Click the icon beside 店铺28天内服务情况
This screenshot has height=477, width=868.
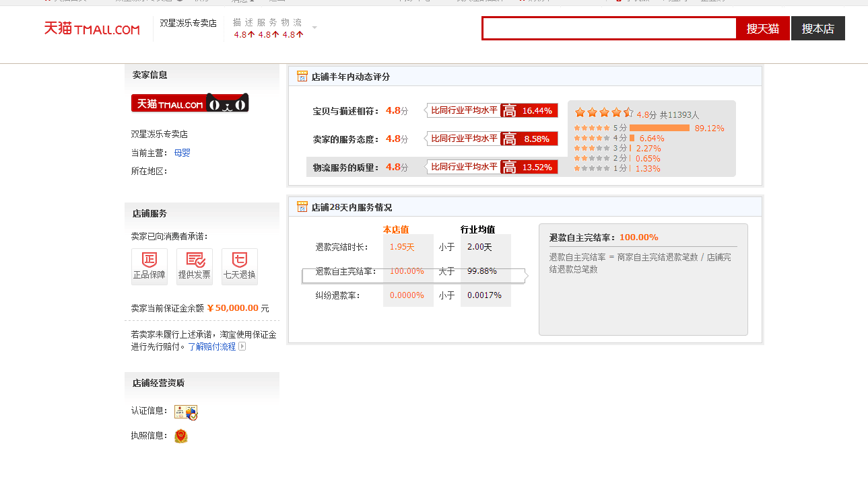(x=302, y=207)
